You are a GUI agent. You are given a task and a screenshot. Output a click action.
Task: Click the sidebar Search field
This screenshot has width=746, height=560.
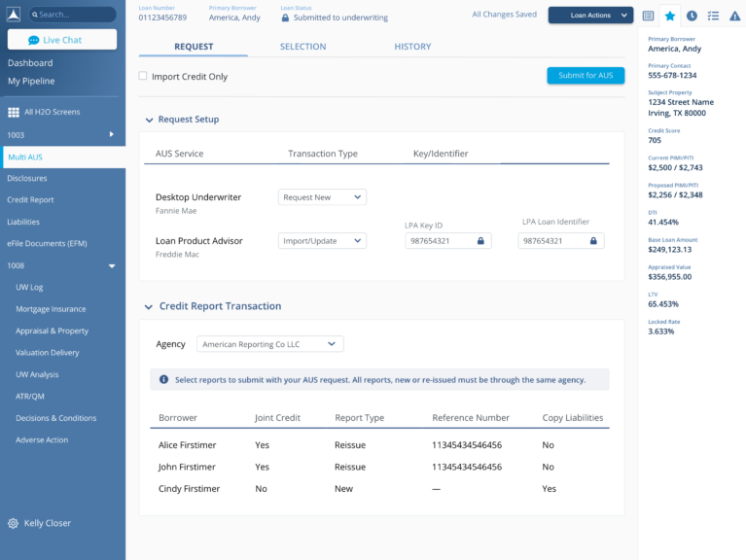pyautogui.click(x=73, y=15)
